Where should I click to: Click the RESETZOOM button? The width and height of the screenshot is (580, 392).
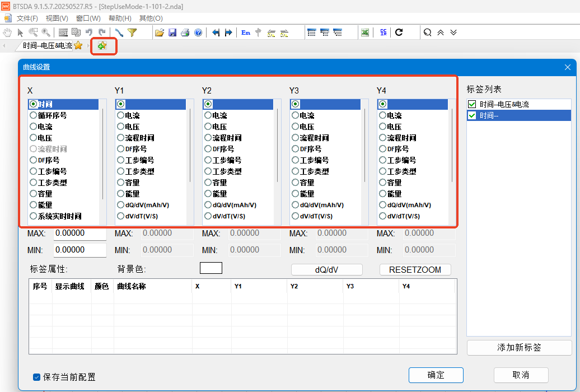point(415,270)
